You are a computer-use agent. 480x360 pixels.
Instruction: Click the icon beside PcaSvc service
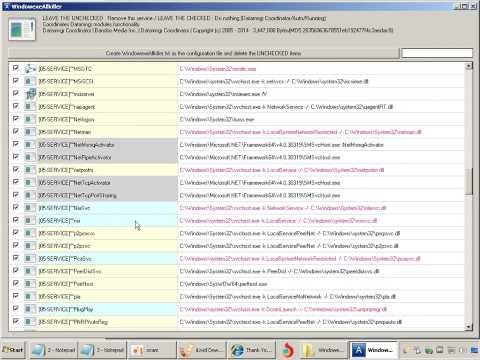[x=29, y=259]
